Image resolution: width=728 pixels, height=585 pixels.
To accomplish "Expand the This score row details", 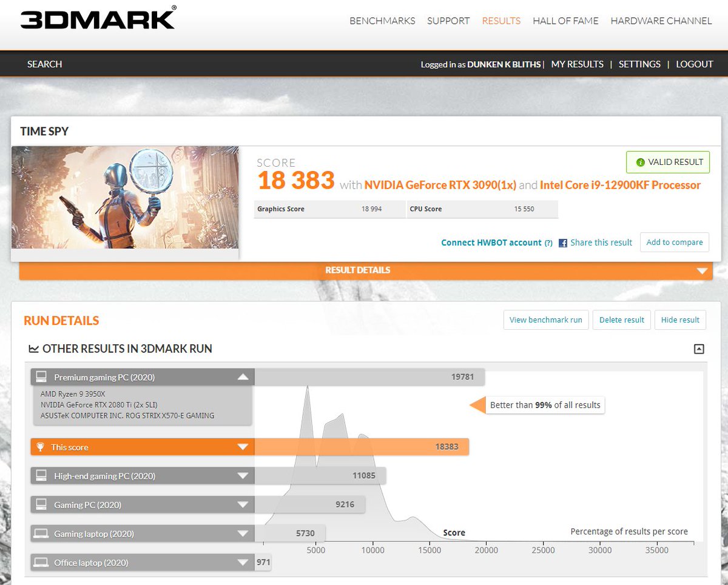I will (x=244, y=446).
